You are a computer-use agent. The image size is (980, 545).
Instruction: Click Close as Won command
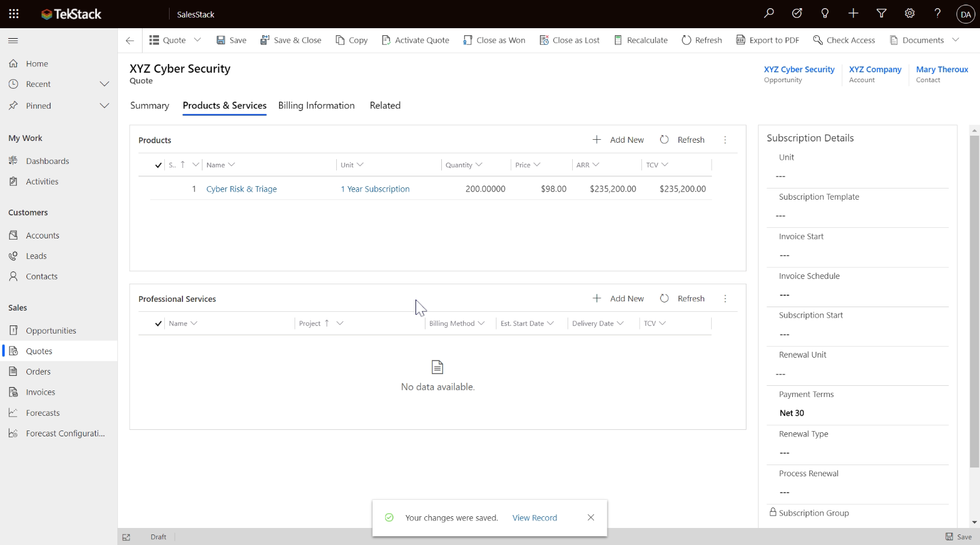coord(494,40)
